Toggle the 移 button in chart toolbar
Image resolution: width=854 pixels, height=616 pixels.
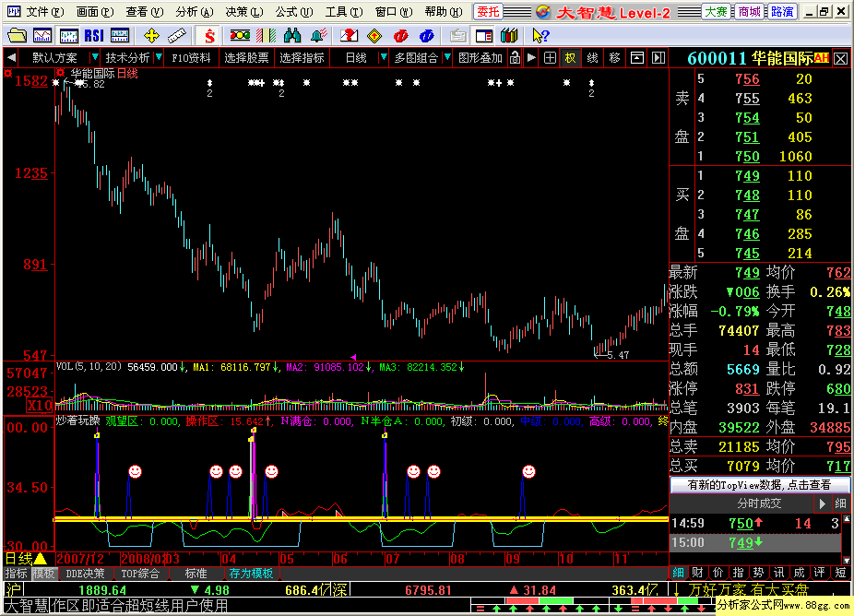click(615, 57)
